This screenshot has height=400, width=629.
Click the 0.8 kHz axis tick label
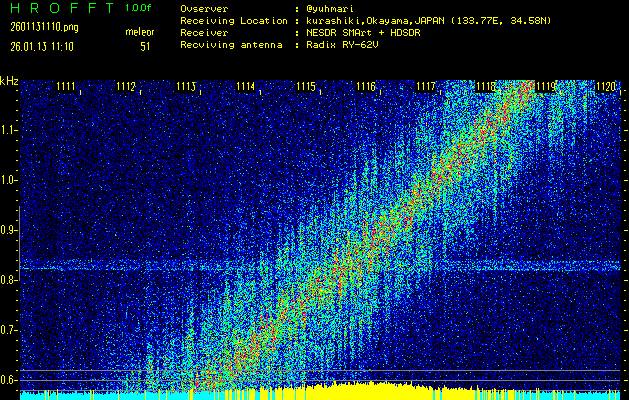point(8,280)
